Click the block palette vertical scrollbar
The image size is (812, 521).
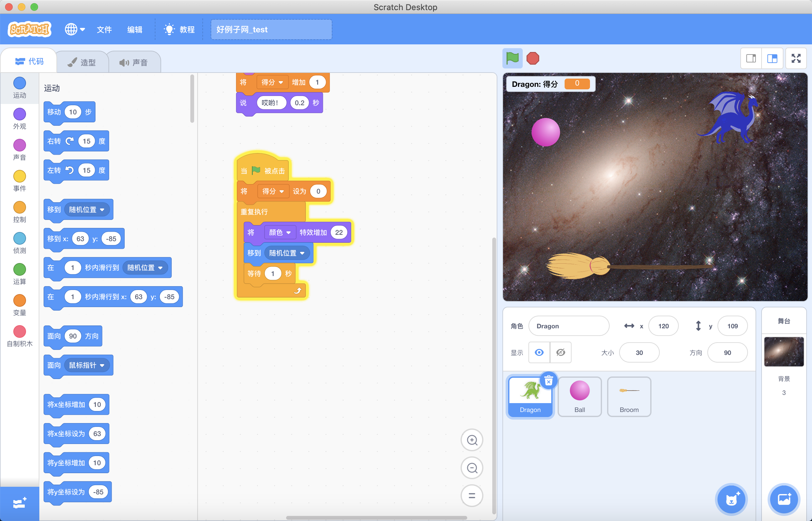(192, 99)
